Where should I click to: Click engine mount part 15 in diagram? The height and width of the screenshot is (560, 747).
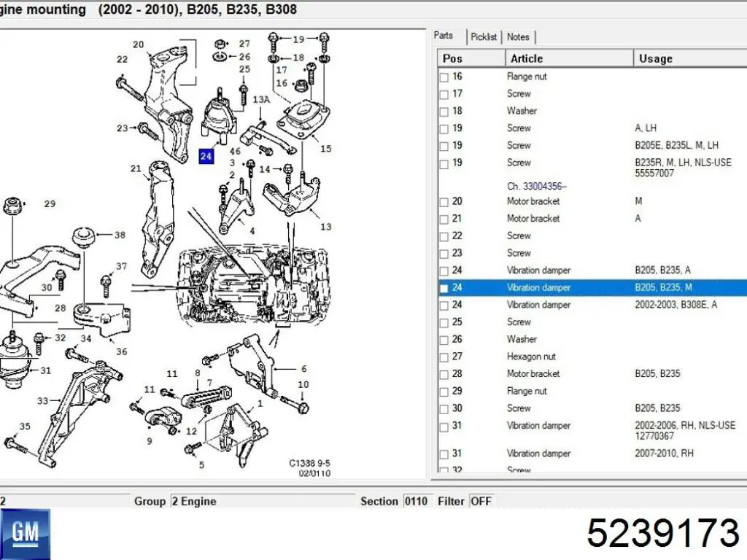click(x=303, y=117)
